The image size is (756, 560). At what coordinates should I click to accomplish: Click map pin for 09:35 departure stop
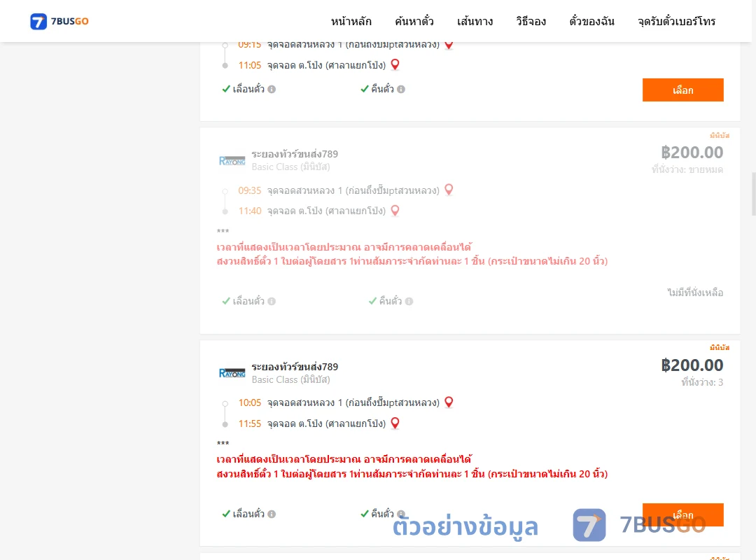tap(449, 190)
